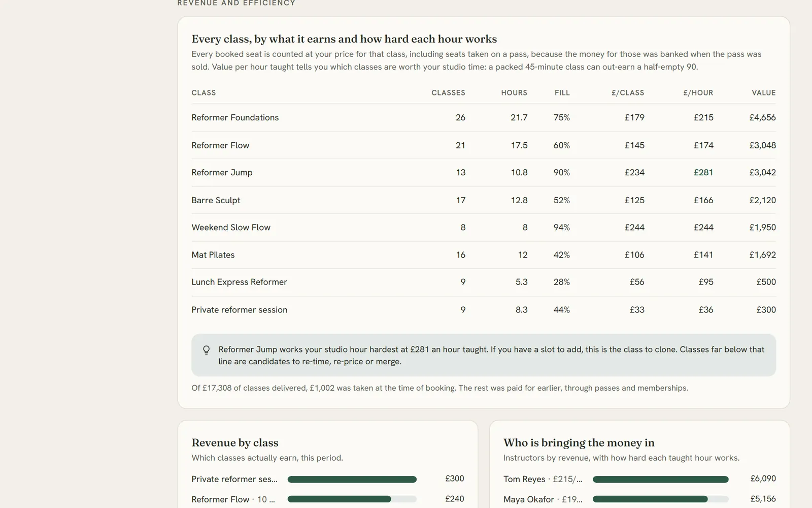Click the 28% fill for Lunch Express Reformer
This screenshot has height=508, width=812.
[x=562, y=282]
